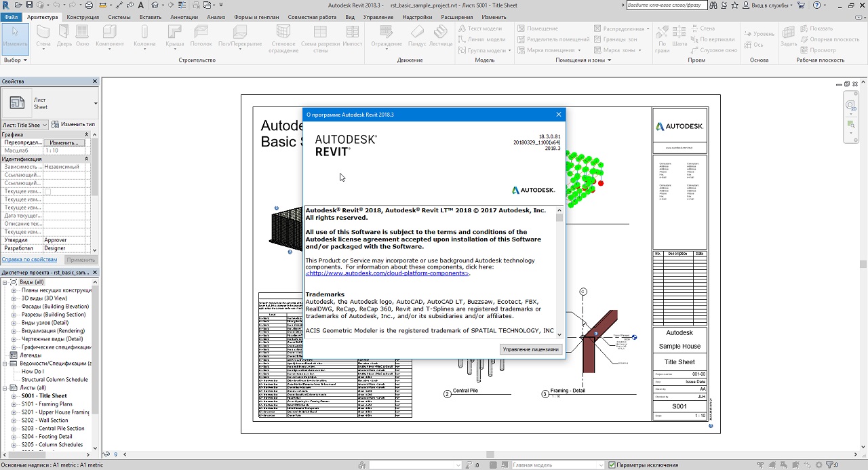
Task: Toggle the Параметры исключения checkbox in status bar
Action: pos(612,465)
